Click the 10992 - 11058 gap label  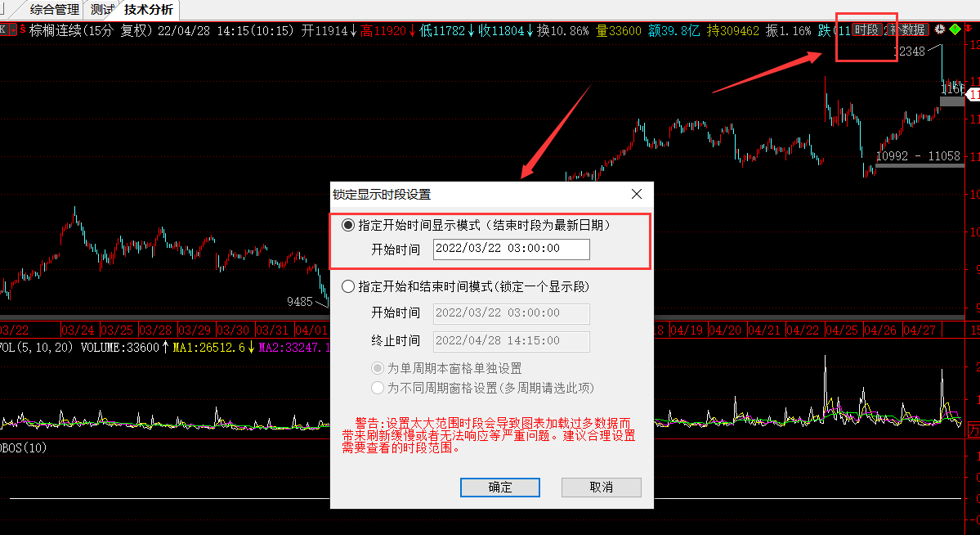pos(918,156)
